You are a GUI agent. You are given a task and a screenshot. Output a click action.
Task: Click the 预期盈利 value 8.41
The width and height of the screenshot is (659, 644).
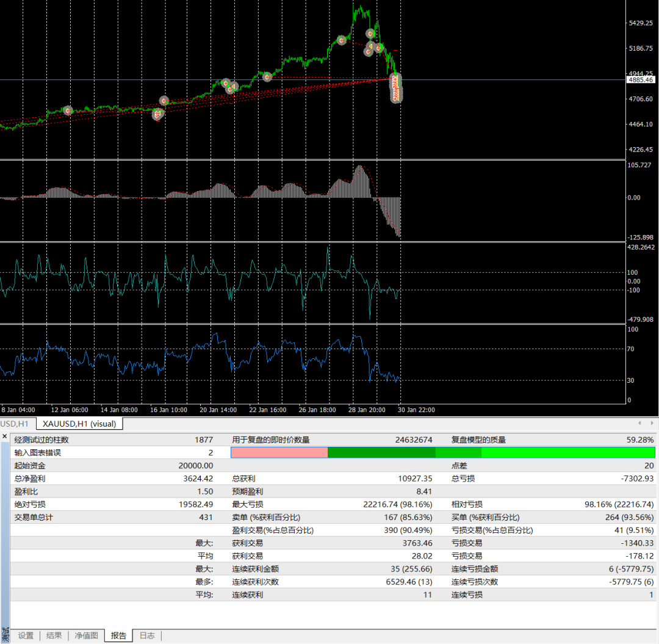point(424,491)
